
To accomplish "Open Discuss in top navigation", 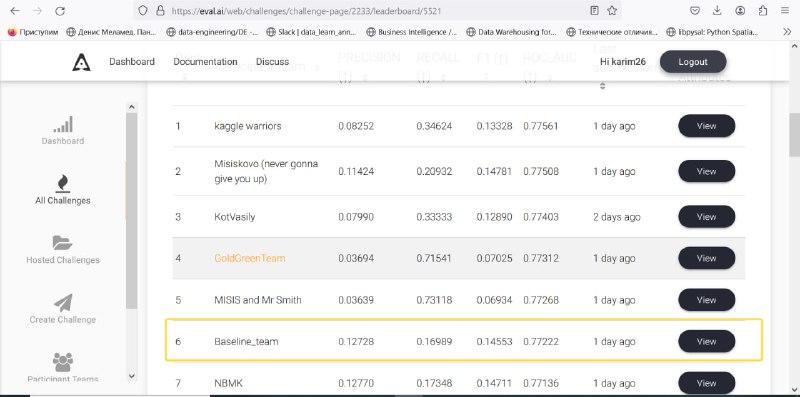I will click(272, 62).
